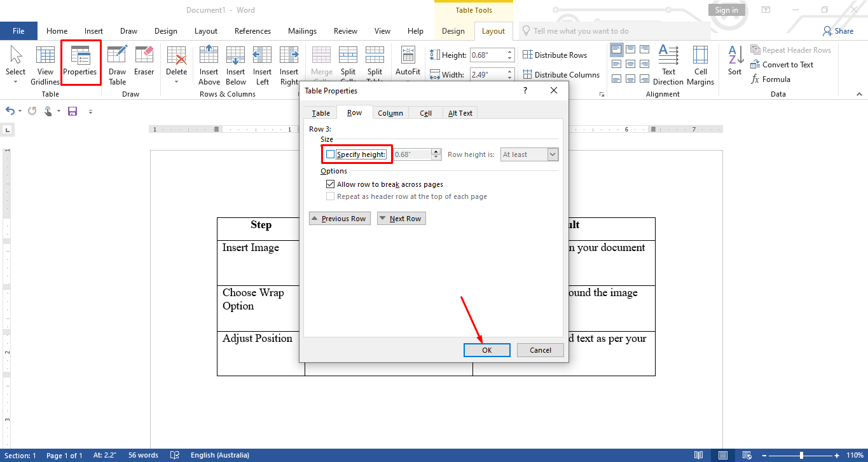
Task: Check Repeat as header row option
Action: click(331, 196)
